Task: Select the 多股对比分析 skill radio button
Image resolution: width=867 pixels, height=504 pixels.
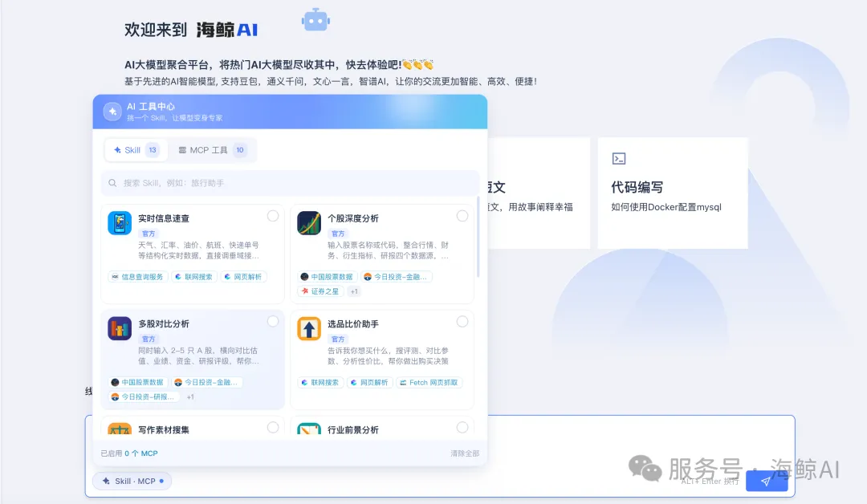Action: coord(273,322)
